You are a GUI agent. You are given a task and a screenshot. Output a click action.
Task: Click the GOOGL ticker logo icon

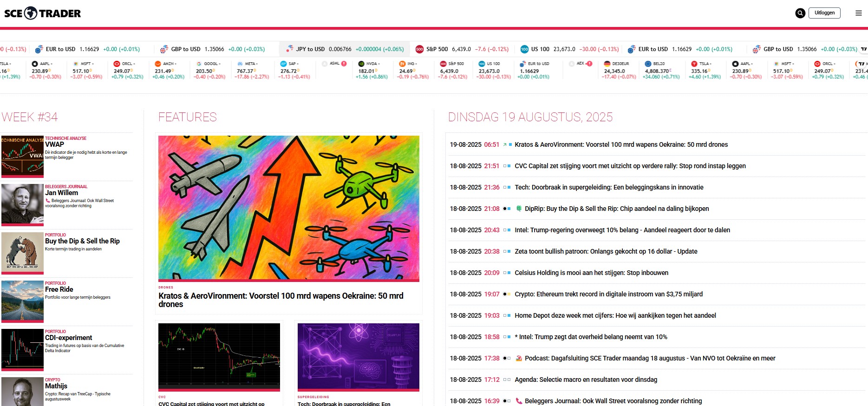[x=199, y=64]
